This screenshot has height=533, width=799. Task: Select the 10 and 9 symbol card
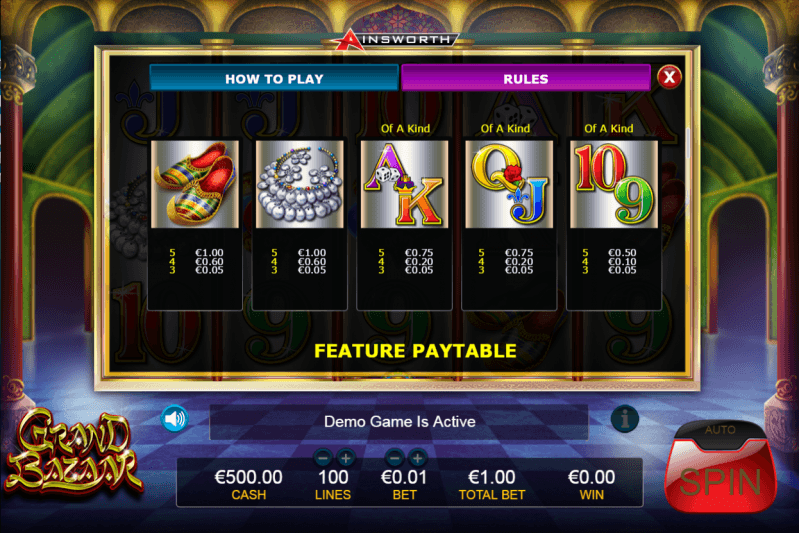(614, 184)
